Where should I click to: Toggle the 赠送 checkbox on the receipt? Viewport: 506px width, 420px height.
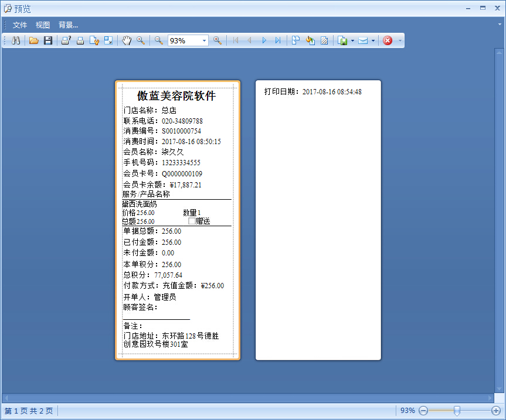(x=192, y=221)
